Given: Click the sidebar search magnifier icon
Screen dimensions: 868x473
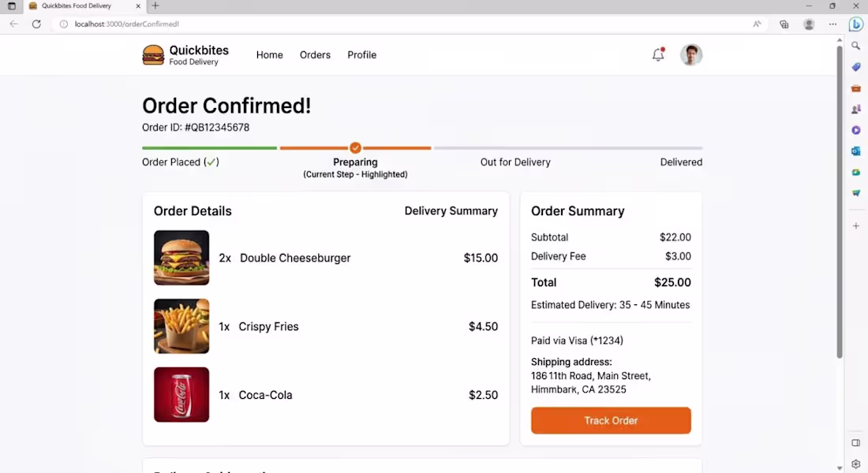Looking at the screenshot, I should (x=856, y=46).
